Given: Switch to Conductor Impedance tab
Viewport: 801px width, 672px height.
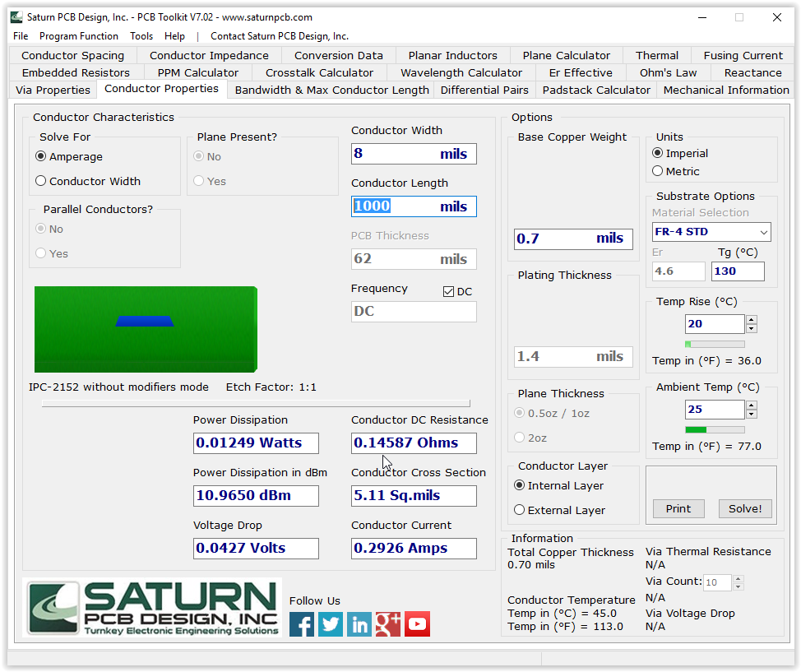Looking at the screenshot, I should pos(209,55).
